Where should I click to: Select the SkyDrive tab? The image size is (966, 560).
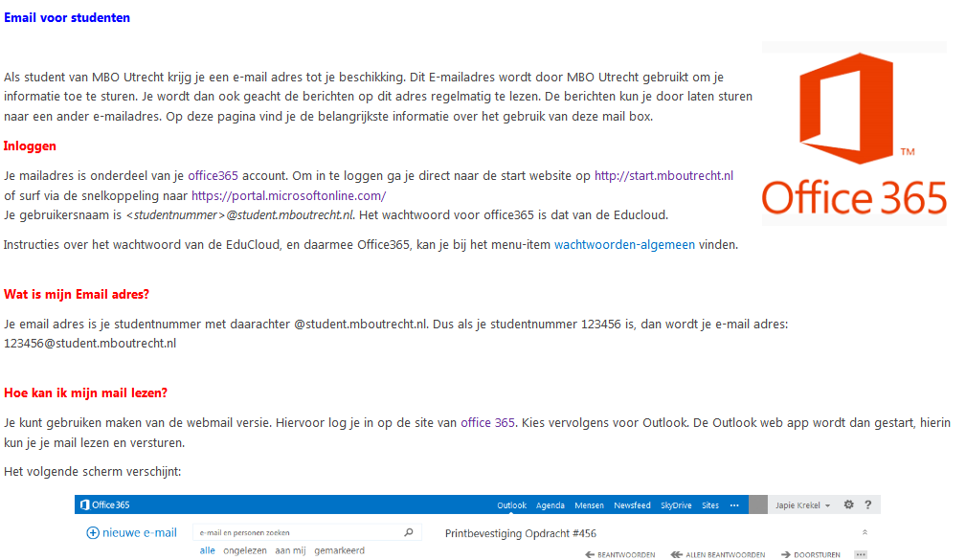pyautogui.click(x=676, y=505)
